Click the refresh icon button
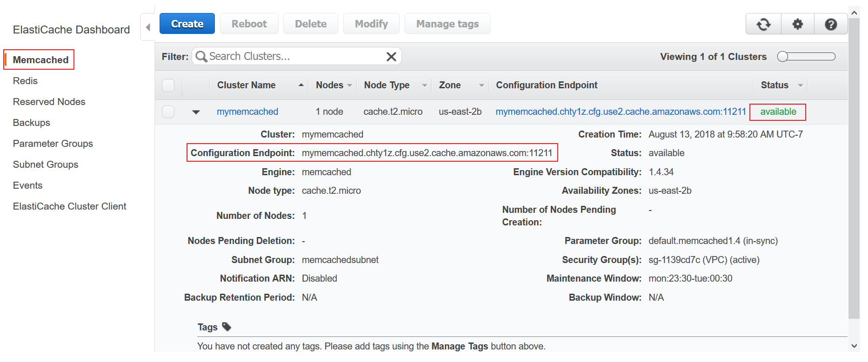The image size is (868, 362). coord(763,24)
